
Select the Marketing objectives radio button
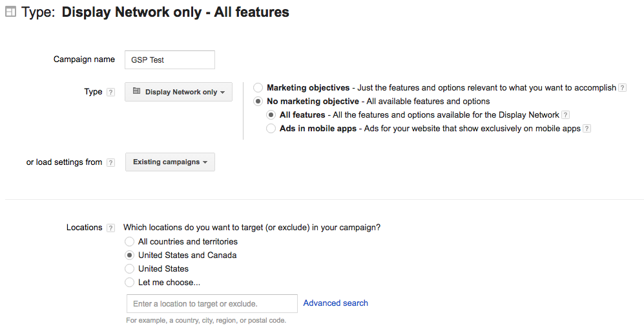(x=258, y=87)
